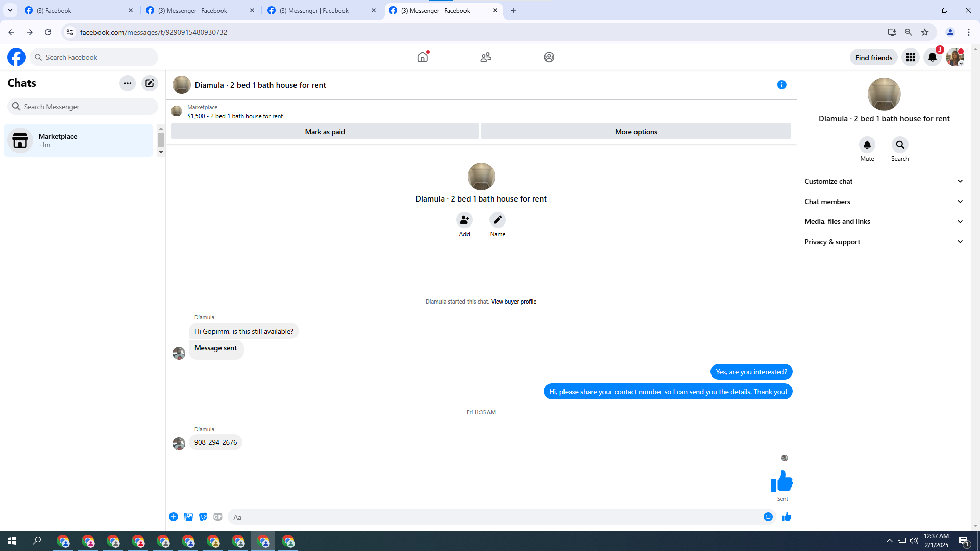The height and width of the screenshot is (551, 980).
Task: Open Chats options three-dot menu
Action: (x=128, y=83)
